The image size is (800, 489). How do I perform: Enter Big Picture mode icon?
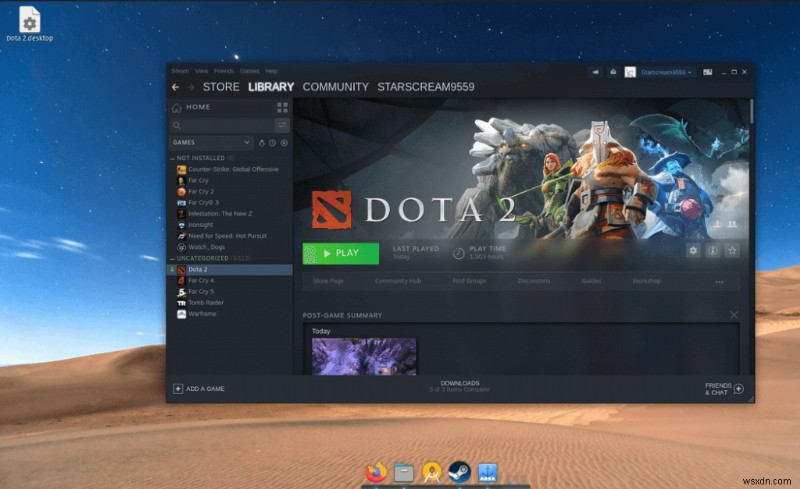pos(708,72)
